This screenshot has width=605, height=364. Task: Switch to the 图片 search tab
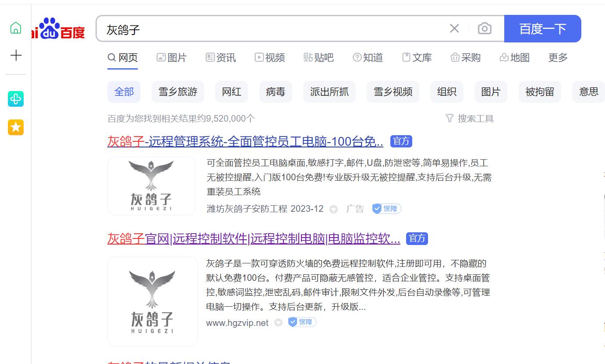pyautogui.click(x=172, y=58)
